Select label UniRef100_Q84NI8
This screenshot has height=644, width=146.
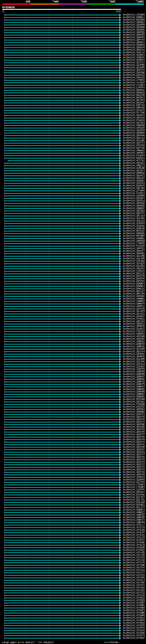134,45
